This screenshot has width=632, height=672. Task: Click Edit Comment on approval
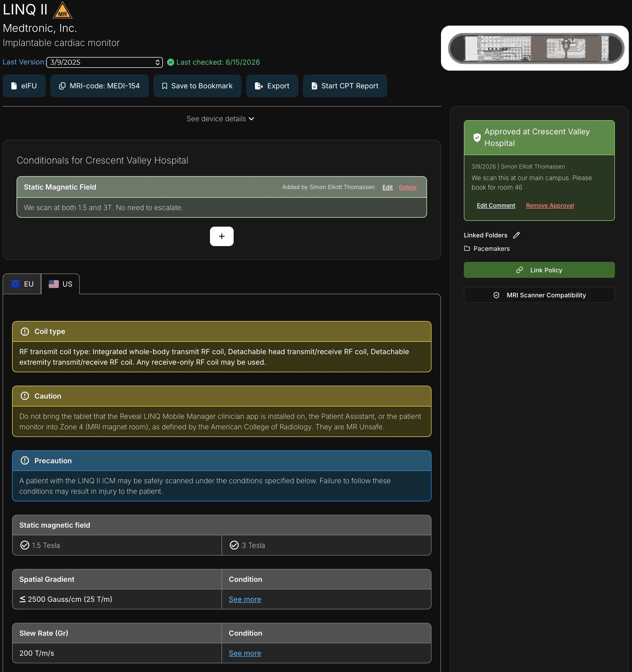496,206
